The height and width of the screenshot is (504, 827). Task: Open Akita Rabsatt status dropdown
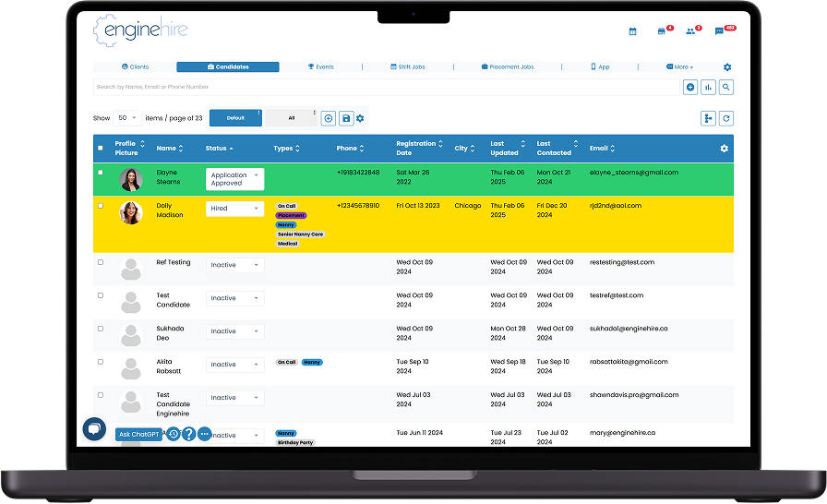(x=234, y=365)
